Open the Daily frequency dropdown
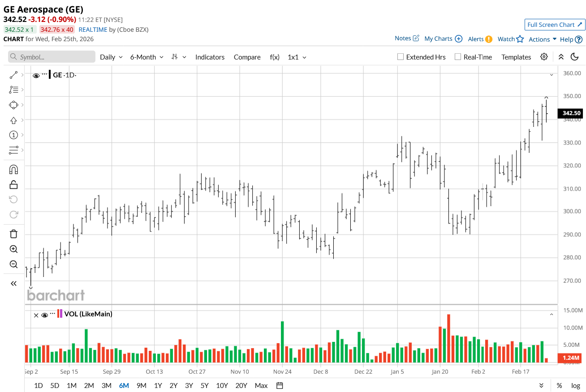 click(111, 57)
